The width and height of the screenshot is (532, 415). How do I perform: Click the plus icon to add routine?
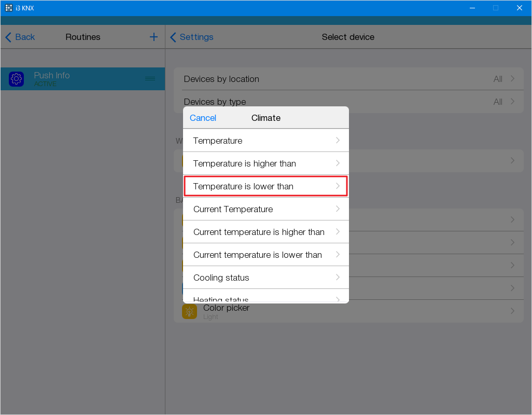pos(153,37)
